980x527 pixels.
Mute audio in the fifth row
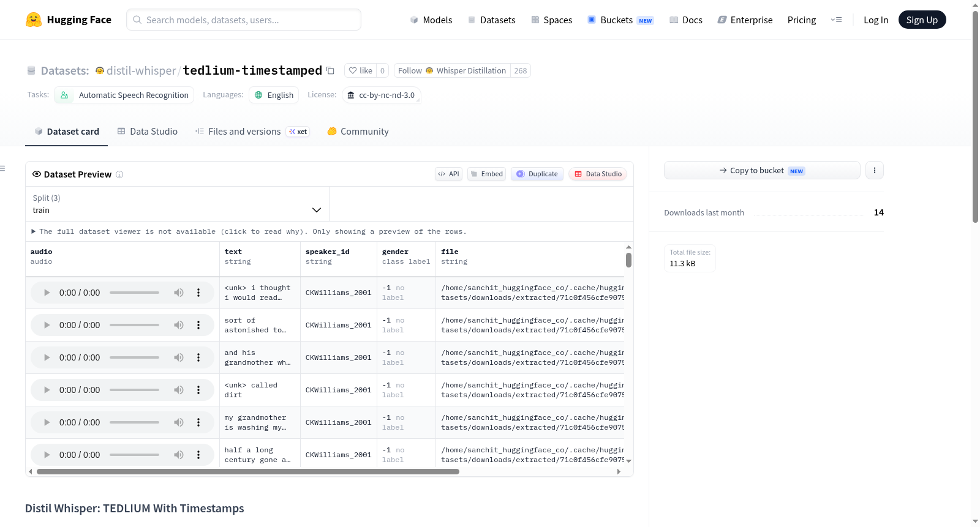click(x=178, y=422)
